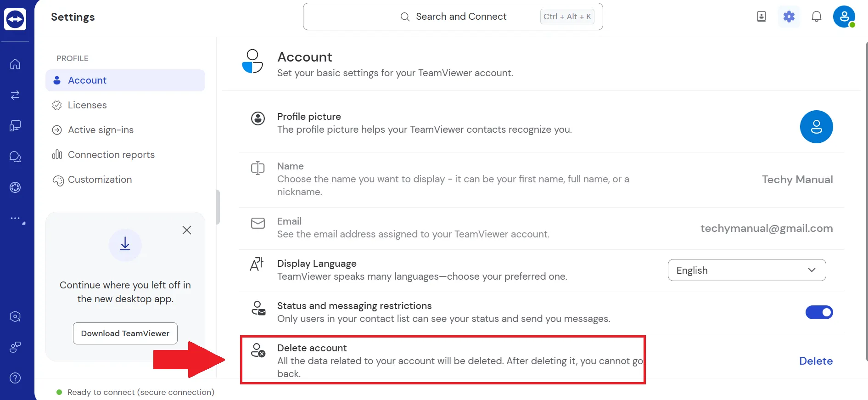Click the techymanual@gmail.com email value
The height and width of the screenshot is (400, 868).
(x=767, y=228)
